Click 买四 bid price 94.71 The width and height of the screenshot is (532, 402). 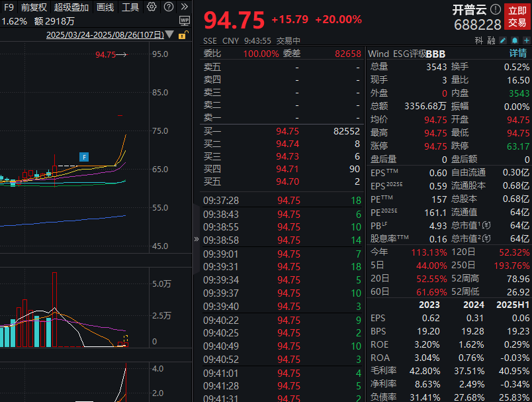tap(287, 169)
